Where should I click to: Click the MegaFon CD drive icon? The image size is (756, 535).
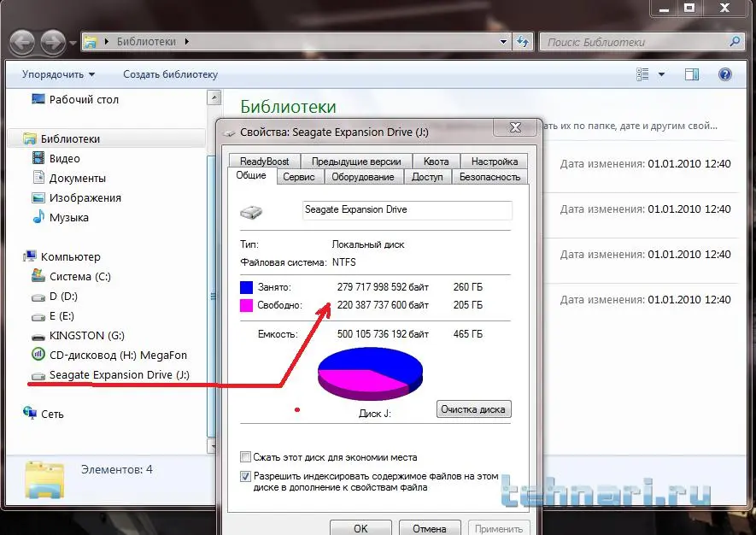coord(38,355)
